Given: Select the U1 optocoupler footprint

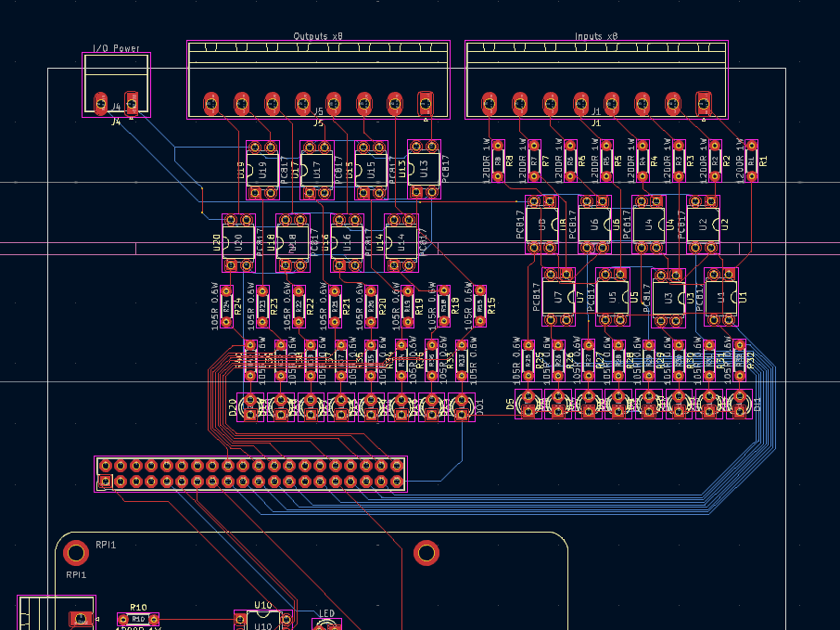Looking at the screenshot, I should [x=720, y=297].
